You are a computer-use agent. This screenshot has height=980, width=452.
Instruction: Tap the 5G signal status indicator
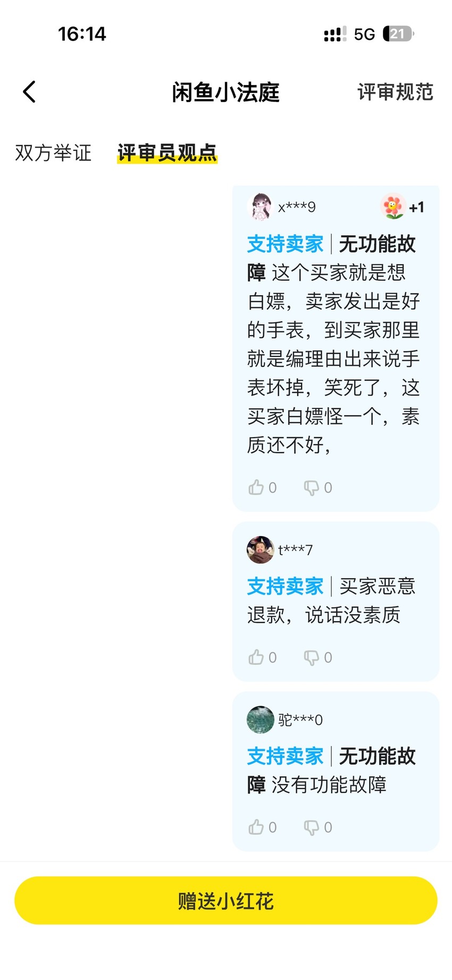click(364, 35)
